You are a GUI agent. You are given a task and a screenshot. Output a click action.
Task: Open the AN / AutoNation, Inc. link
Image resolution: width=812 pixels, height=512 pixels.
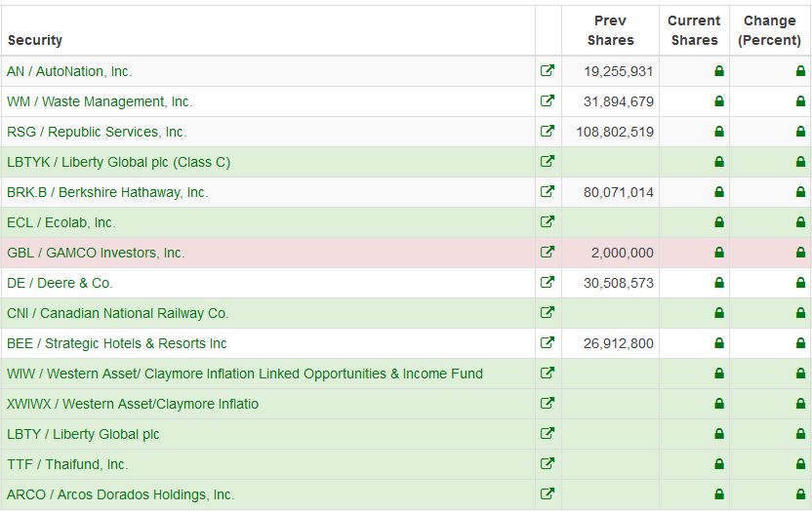(69, 71)
